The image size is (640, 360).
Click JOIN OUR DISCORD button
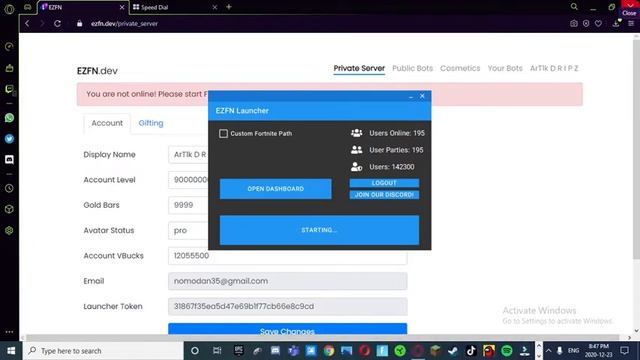tap(384, 195)
